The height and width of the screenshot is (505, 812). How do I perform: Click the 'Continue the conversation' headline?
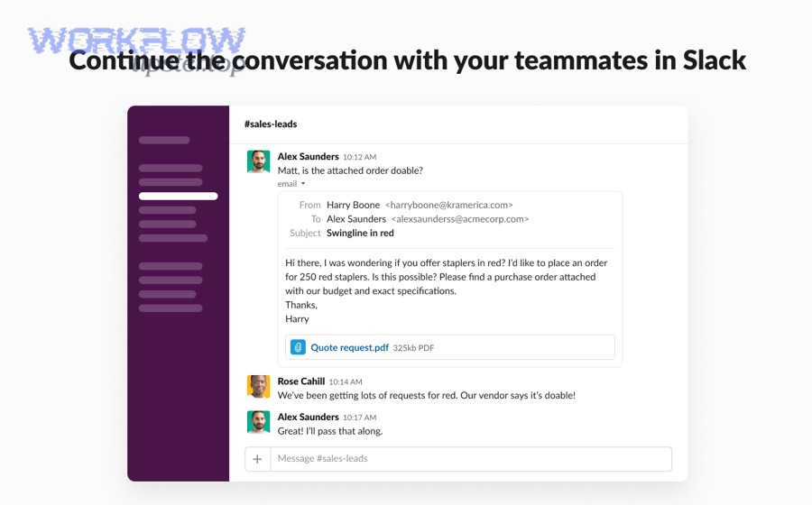point(408,60)
